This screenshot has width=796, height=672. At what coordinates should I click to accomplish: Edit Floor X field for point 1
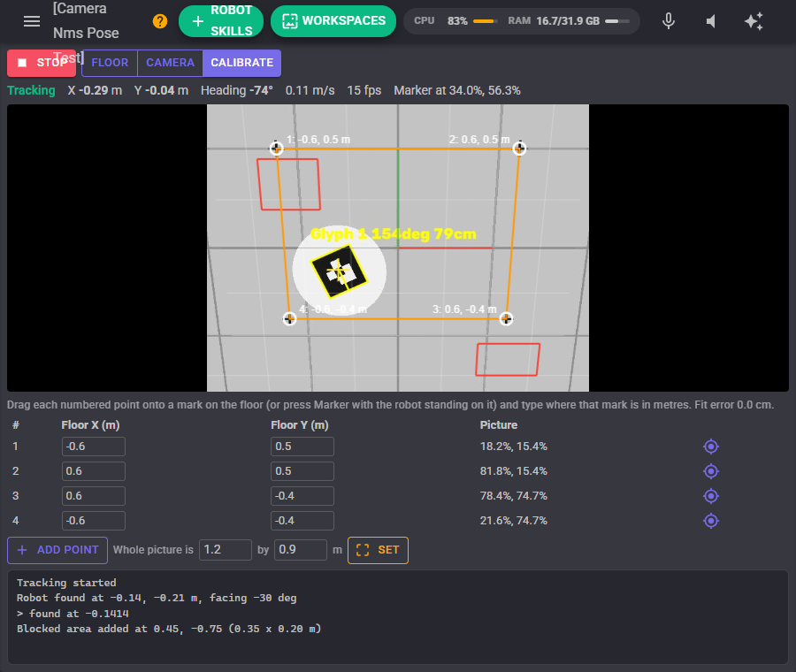(94, 447)
